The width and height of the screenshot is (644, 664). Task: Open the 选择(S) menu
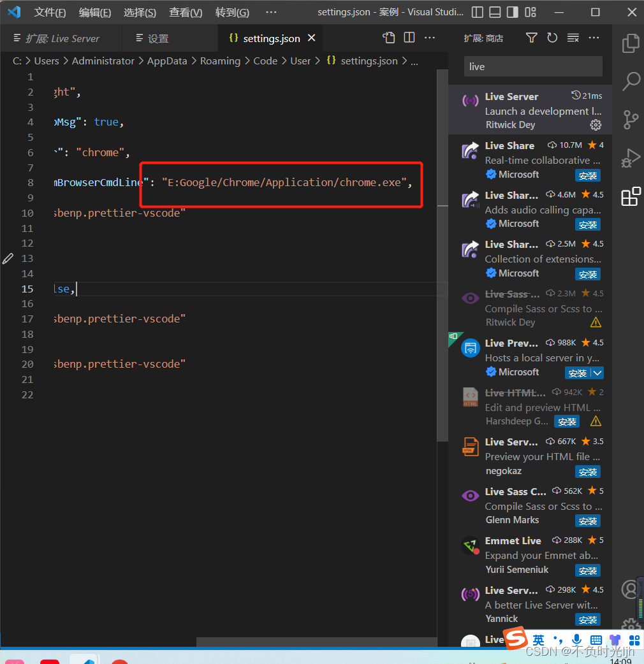click(140, 12)
